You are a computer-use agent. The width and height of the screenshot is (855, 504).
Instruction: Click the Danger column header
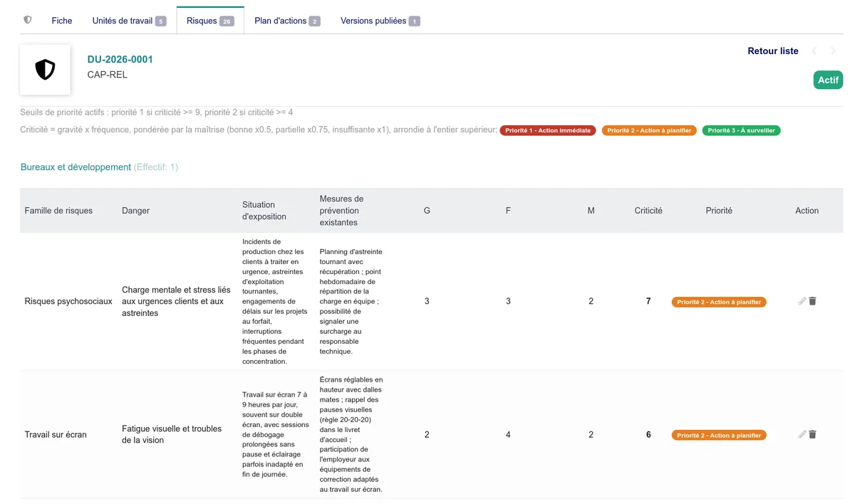click(136, 211)
